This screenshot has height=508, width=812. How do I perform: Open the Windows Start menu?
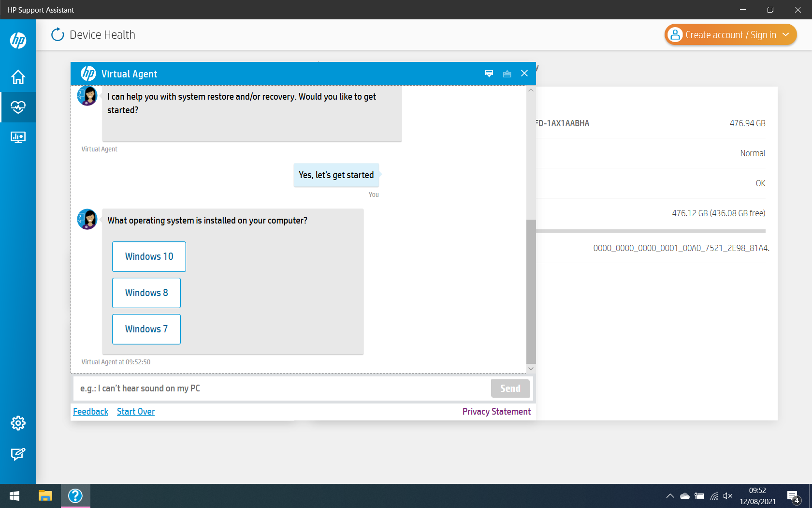pos(14,496)
